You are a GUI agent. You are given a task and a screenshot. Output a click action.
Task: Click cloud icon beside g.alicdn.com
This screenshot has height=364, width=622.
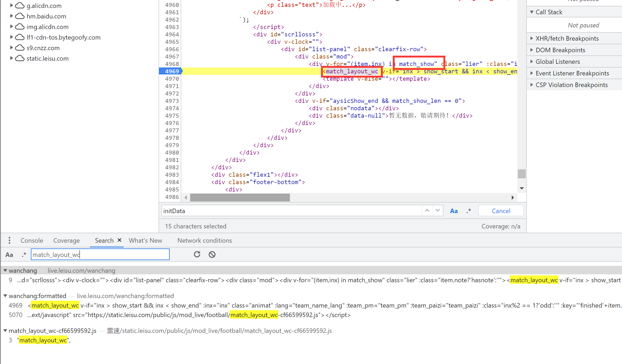pos(20,6)
